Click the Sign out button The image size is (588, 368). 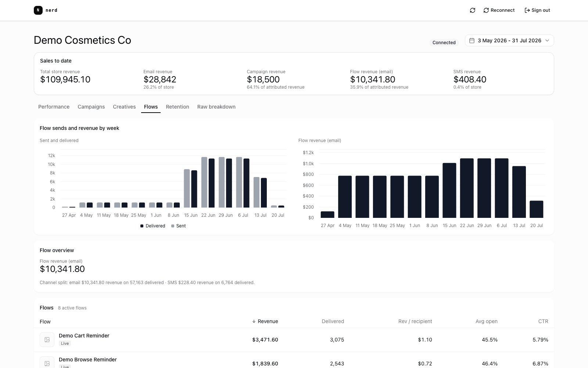point(537,10)
